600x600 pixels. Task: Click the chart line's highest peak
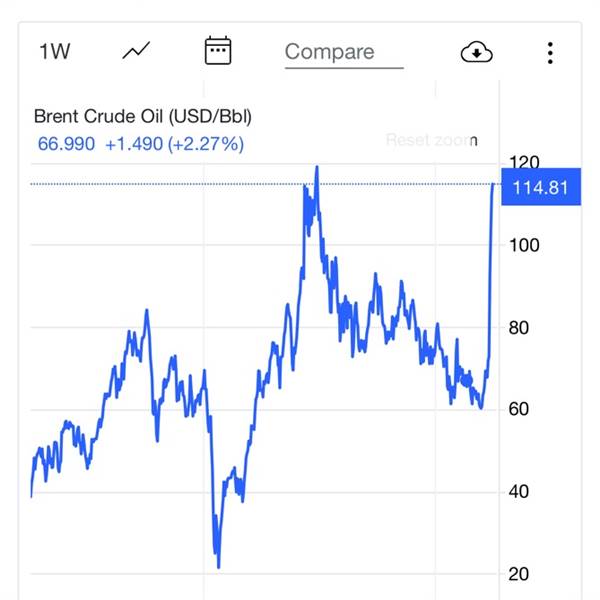[x=317, y=168]
